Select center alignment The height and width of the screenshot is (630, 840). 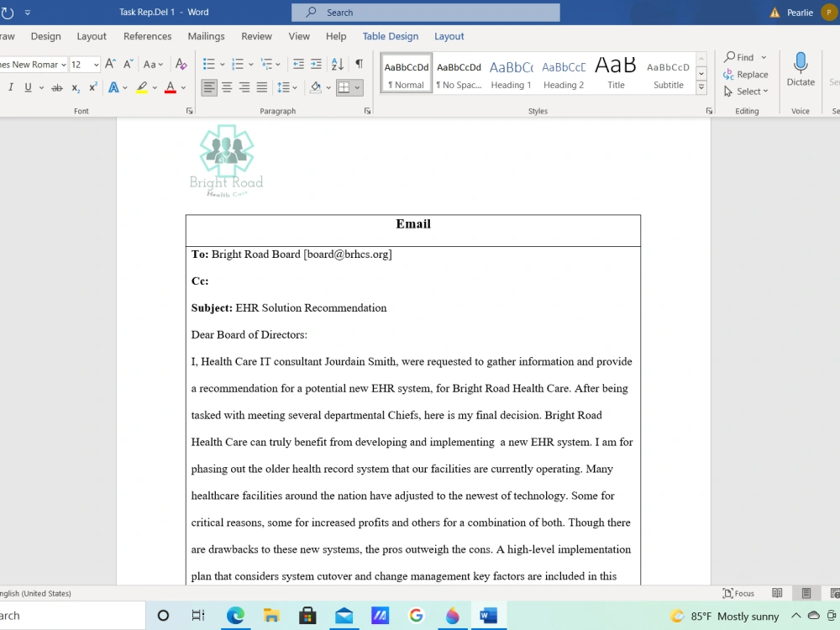(227, 87)
